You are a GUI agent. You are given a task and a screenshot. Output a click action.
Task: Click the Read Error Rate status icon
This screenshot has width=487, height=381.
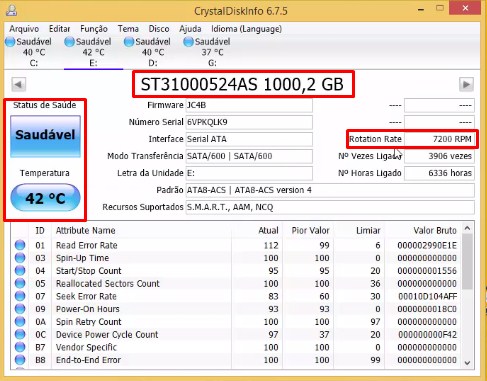(x=20, y=245)
